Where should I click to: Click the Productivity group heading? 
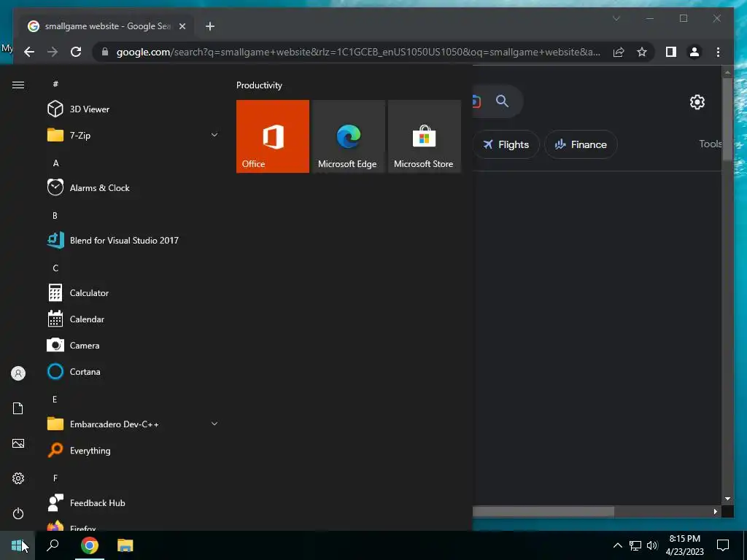(259, 85)
